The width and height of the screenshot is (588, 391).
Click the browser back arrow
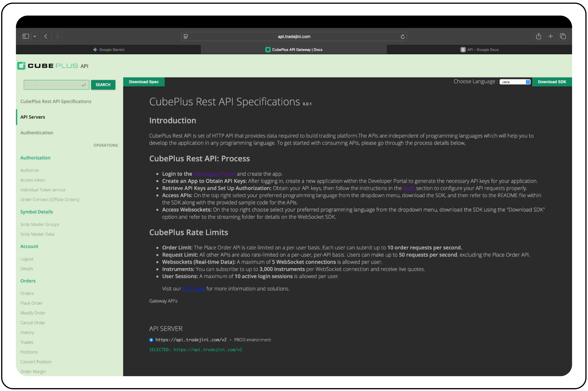tap(46, 36)
